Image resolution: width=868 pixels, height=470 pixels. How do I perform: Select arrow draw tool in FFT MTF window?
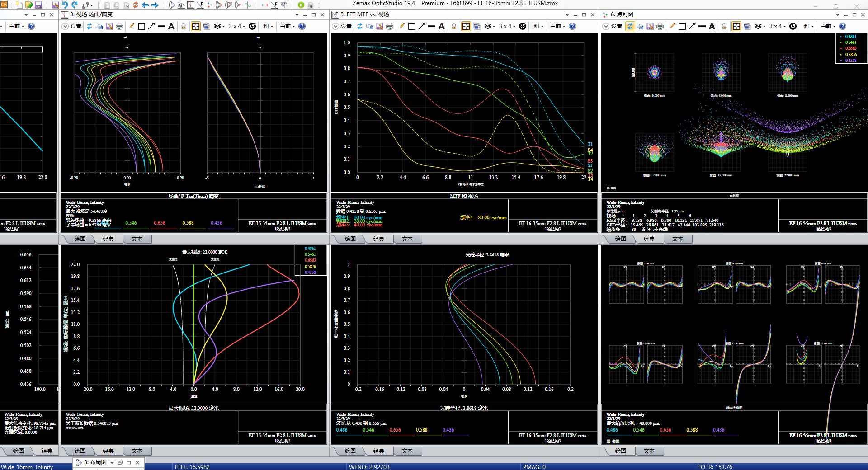[422, 26]
